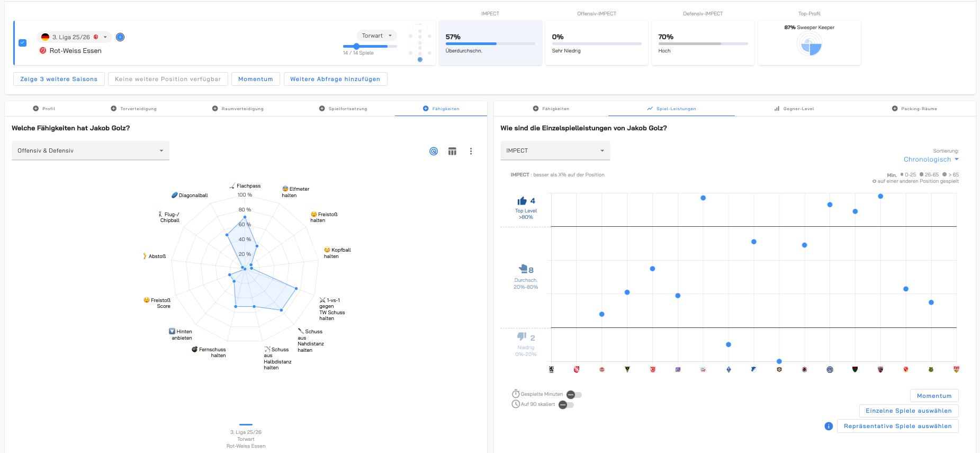Click Einzelne Spiele auswählen button
The height and width of the screenshot is (453, 980).
[x=908, y=411]
